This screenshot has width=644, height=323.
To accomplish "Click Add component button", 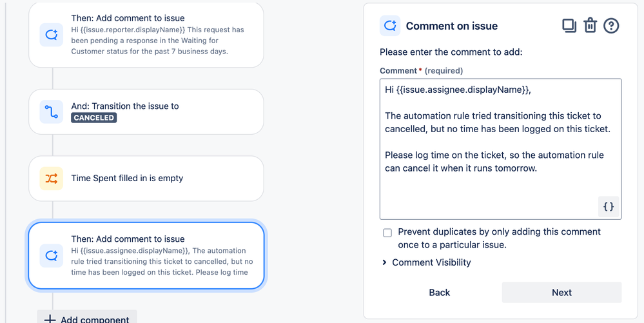I will click(x=87, y=318).
